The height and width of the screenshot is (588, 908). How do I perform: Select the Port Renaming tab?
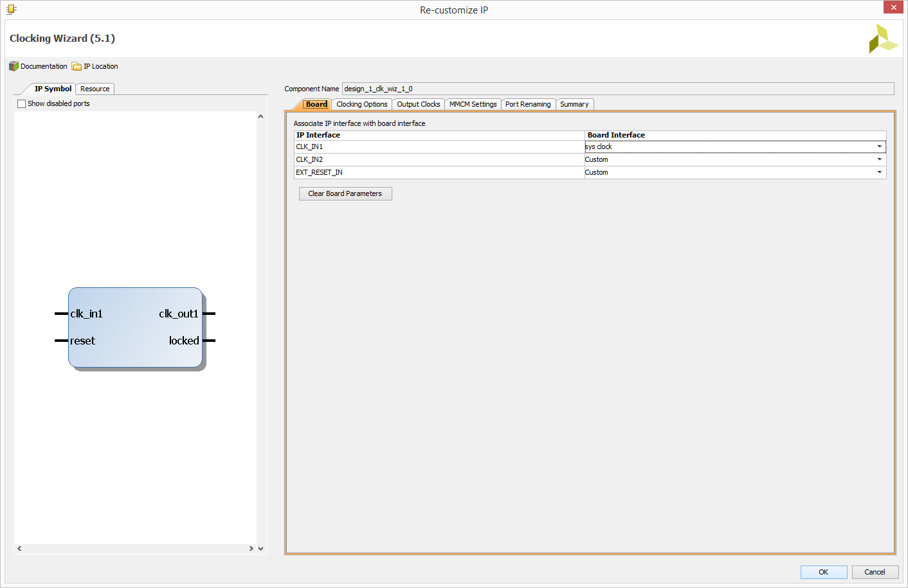527,104
